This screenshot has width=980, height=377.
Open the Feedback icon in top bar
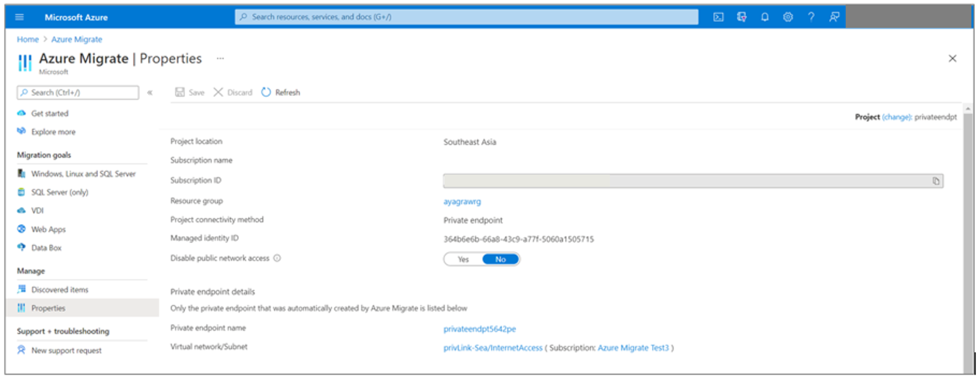coord(834,17)
